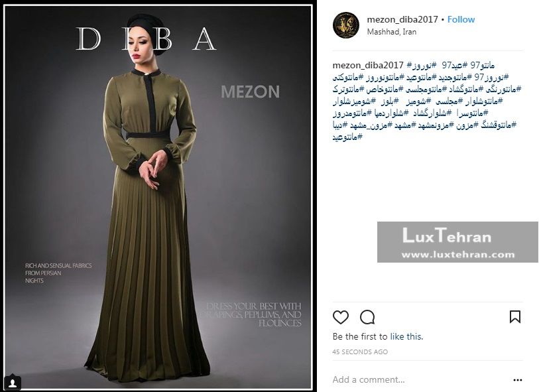The height and width of the screenshot is (392, 539).
Task: Click the "like this" link
Action: [406, 336]
